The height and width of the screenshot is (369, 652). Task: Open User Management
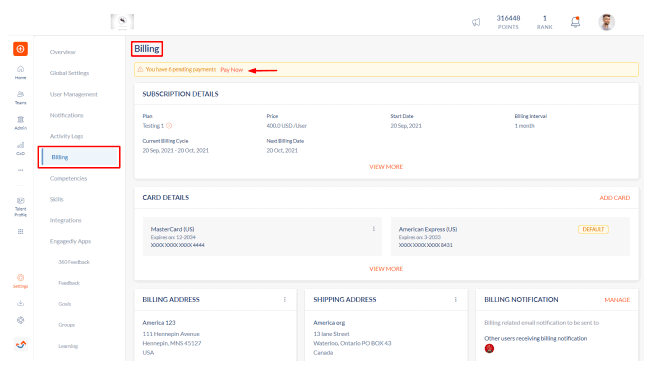click(74, 94)
